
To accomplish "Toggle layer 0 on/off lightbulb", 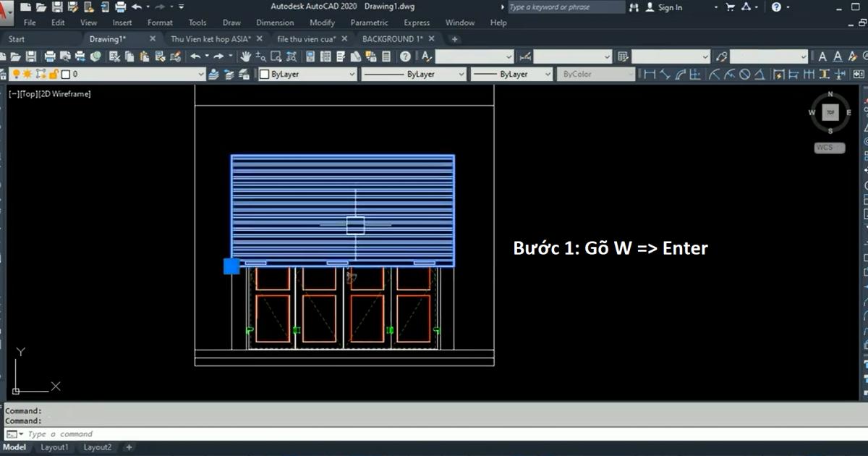I will point(16,74).
